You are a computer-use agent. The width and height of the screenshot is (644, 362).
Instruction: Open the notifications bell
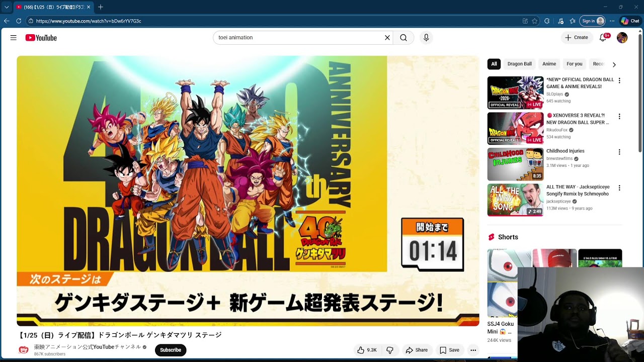(x=603, y=38)
